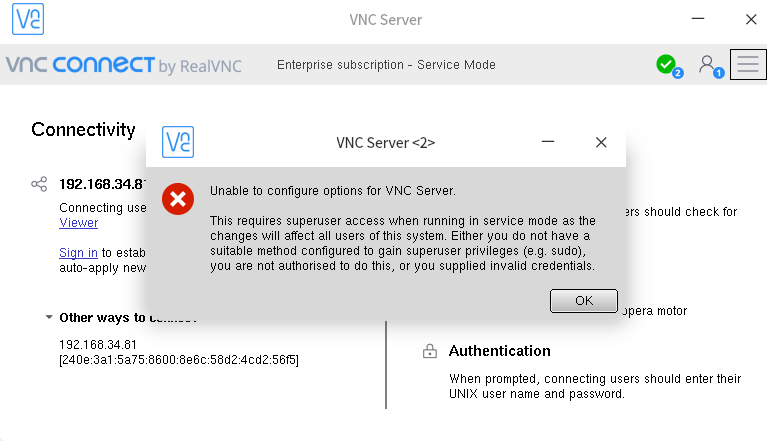Click the IPv6 address under Other ways

click(179, 359)
